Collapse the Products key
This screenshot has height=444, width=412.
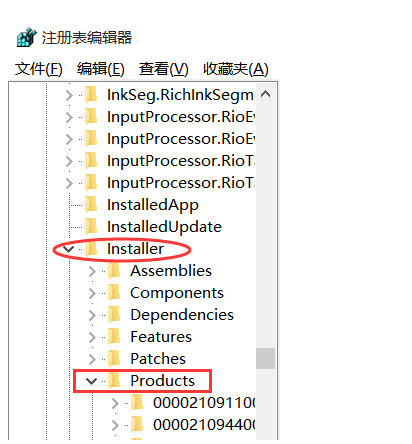pyautogui.click(x=91, y=381)
